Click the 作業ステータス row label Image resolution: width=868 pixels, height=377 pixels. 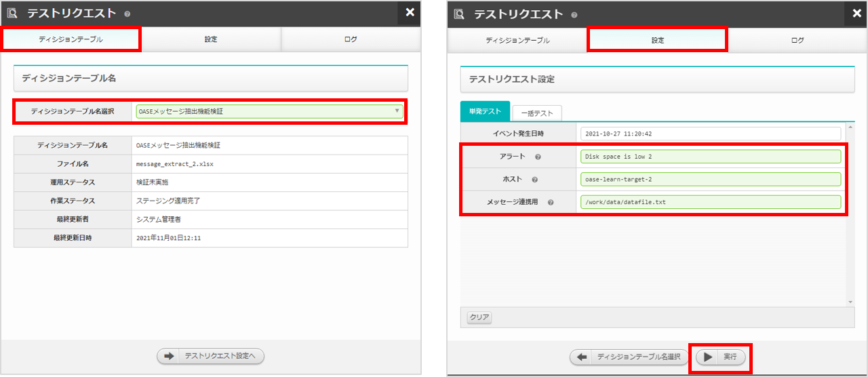73,201
